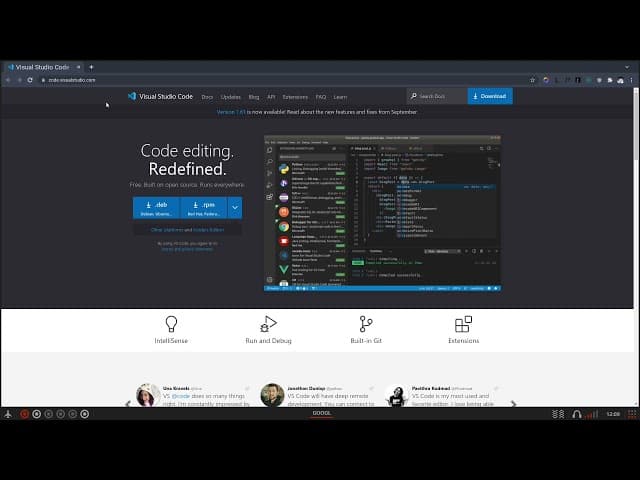Download the .deb package
The image size is (640, 480).
(x=156, y=208)
